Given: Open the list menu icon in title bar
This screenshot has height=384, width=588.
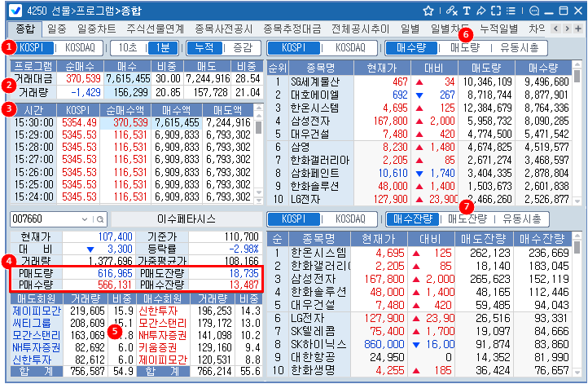Looking at the screenshot, I should tap(511, 11).
